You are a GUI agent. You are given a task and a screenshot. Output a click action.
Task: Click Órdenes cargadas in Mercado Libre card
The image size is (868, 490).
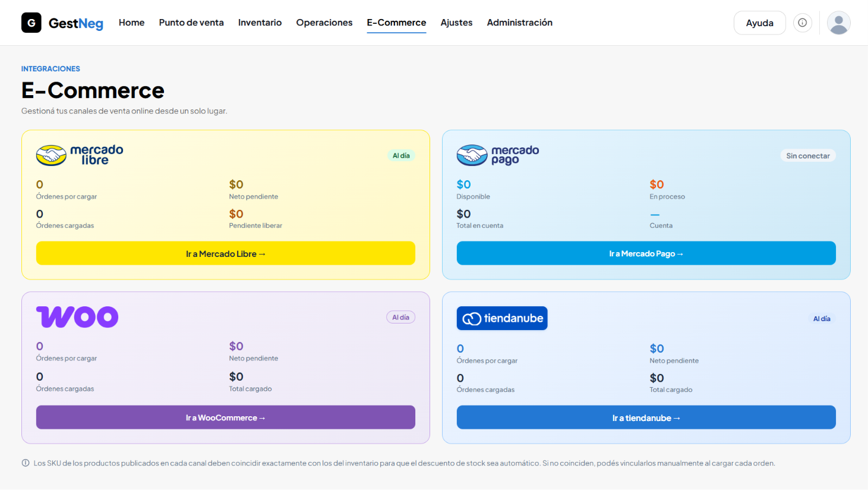(x=65, y=226)
